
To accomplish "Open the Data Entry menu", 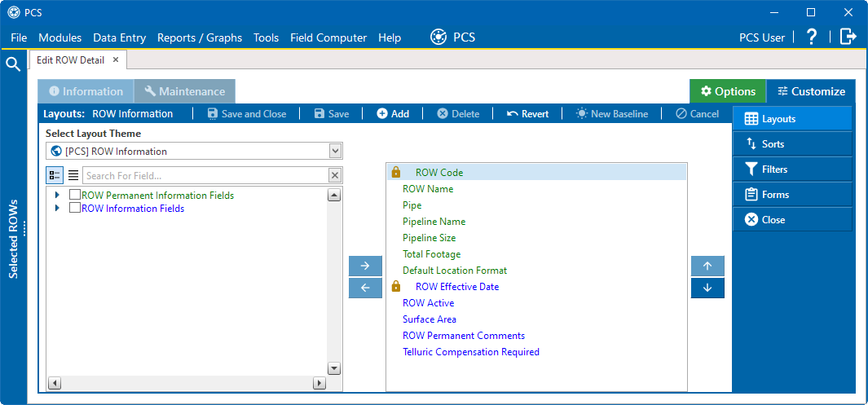I will pos(120,37).
